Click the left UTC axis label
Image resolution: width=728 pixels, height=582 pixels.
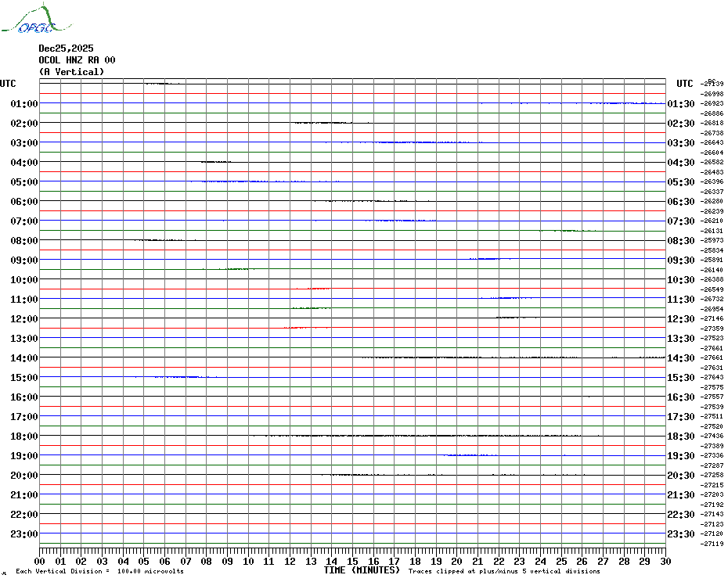coord(8,84)
